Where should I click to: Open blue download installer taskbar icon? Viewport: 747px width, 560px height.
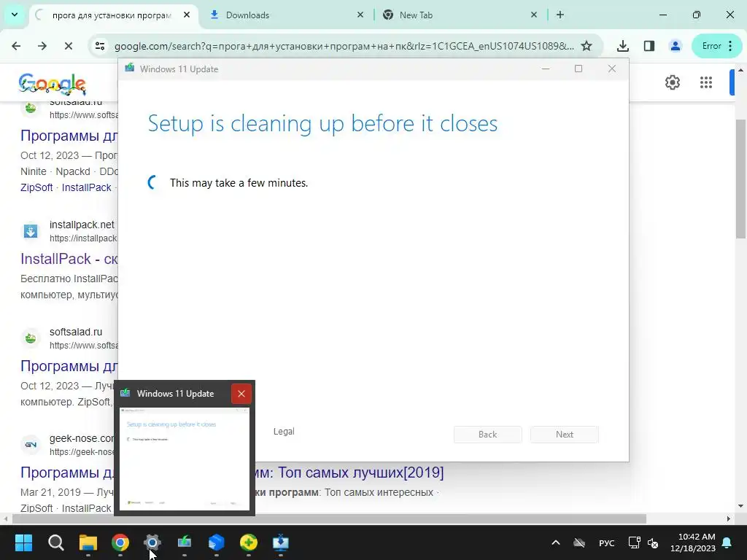pos(281,542)
